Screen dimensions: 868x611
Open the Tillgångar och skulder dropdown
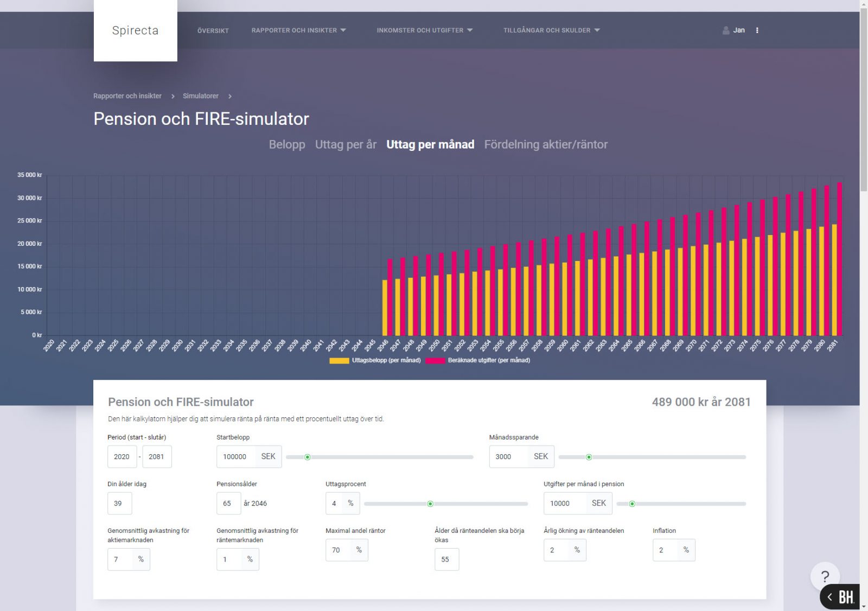coord(551,30)
